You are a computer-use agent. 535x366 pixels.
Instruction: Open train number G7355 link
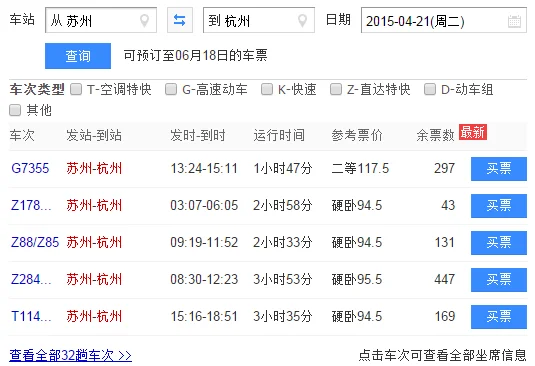coord(30,169)
